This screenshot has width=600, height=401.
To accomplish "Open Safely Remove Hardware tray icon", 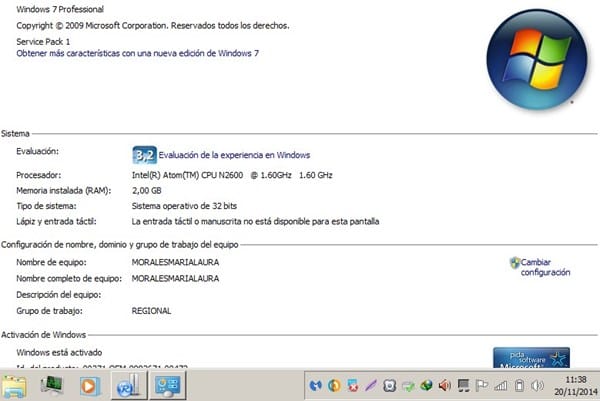I will (x=408, y=386).
